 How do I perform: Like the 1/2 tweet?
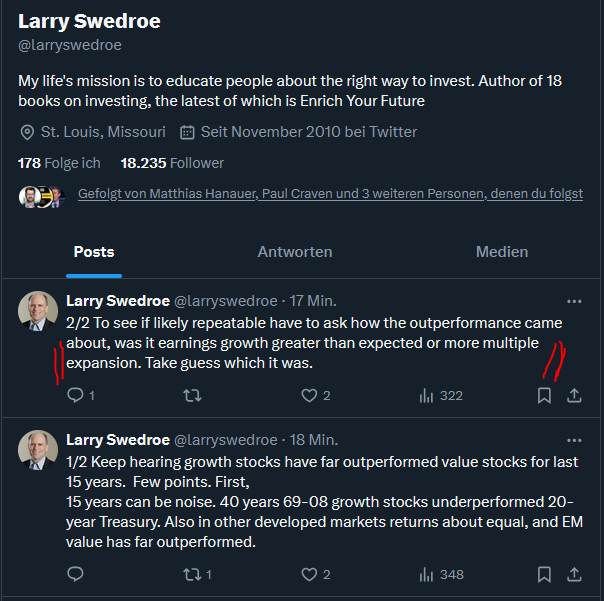(x=309, y=574)
